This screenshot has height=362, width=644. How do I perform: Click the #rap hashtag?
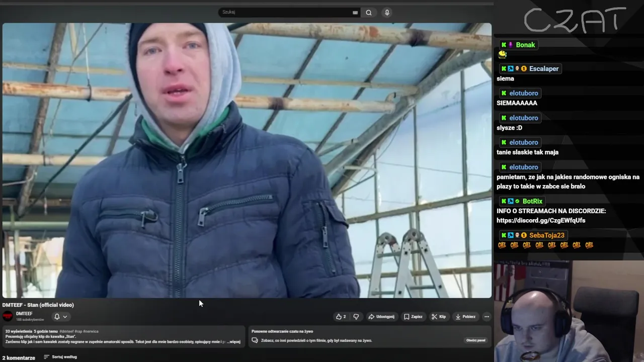[78, 331]
